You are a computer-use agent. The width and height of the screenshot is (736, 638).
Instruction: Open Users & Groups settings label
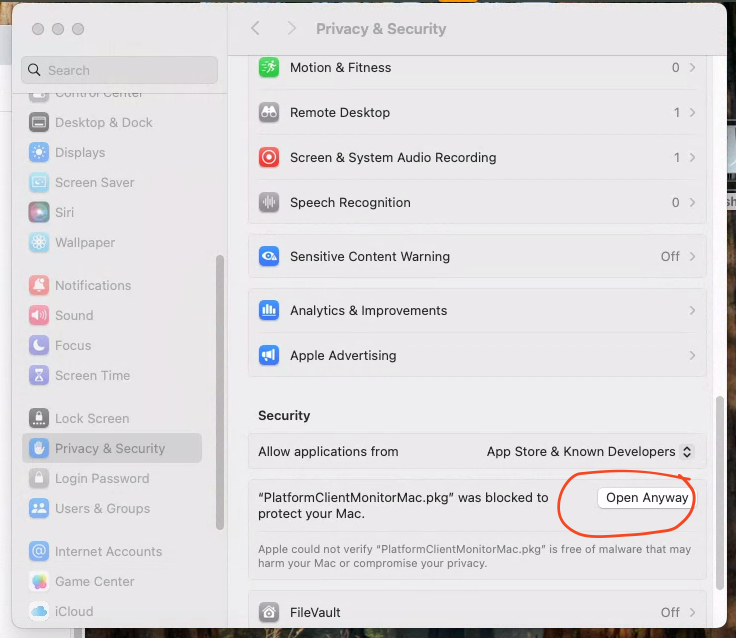102,508
